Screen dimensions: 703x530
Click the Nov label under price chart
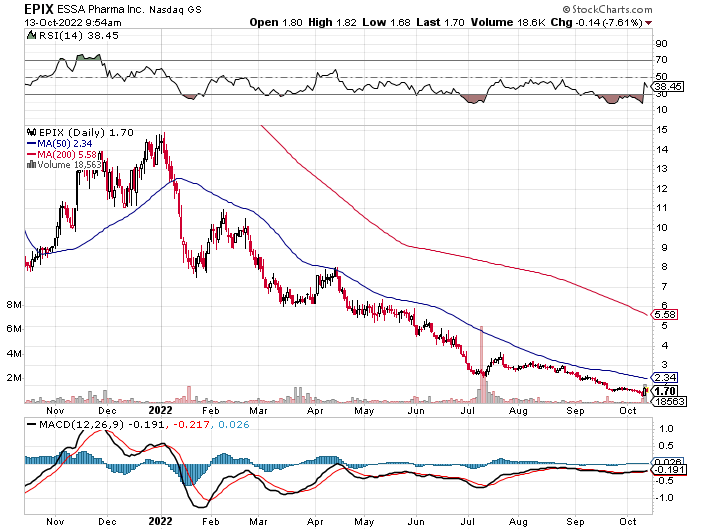[55, 410]
